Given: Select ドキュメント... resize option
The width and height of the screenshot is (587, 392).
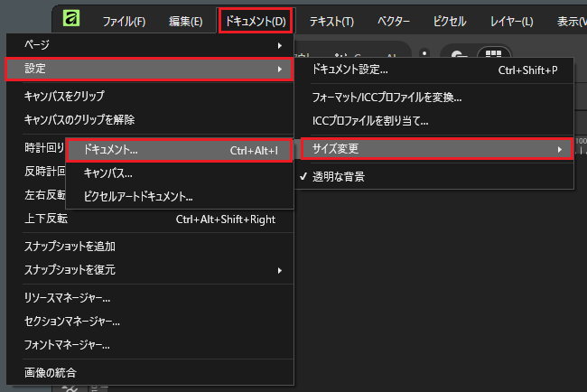Looking at the screenshot, I should [x=179, y=150].
